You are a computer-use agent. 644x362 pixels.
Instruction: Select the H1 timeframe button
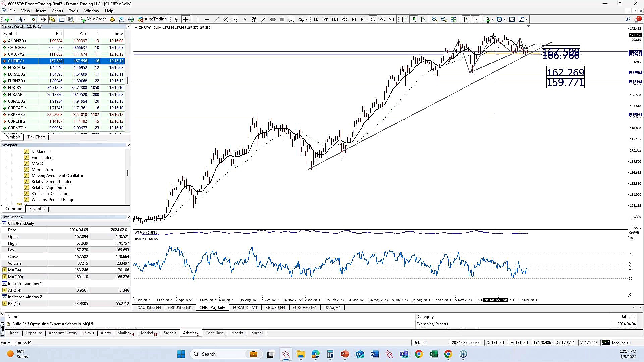pos(354,19)
